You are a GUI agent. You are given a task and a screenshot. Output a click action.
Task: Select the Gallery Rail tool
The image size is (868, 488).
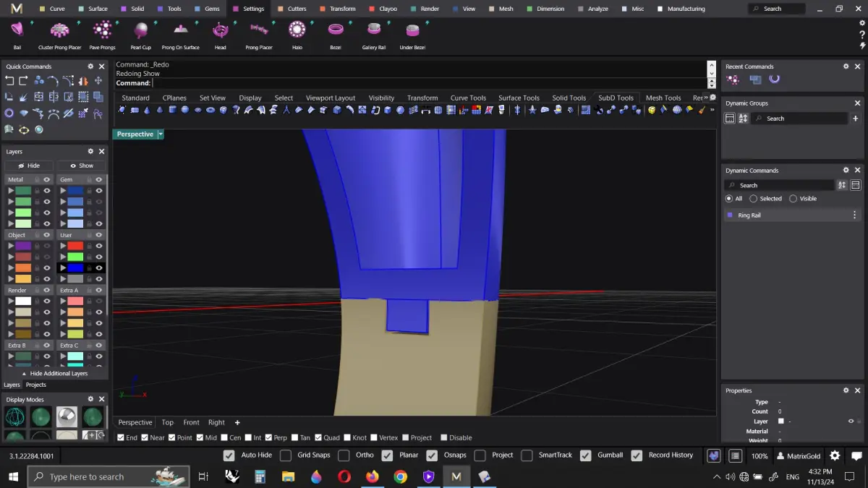pyautogui.click(x=373, y=30)
